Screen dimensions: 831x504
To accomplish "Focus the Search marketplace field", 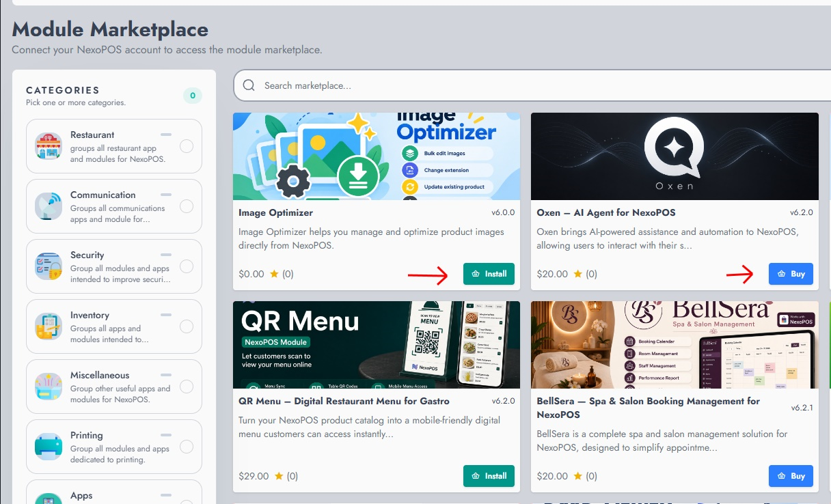I will pos(532,85).
